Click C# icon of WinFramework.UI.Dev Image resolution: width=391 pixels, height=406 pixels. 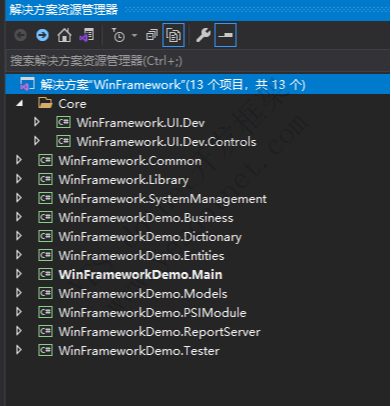coord(63,122)
